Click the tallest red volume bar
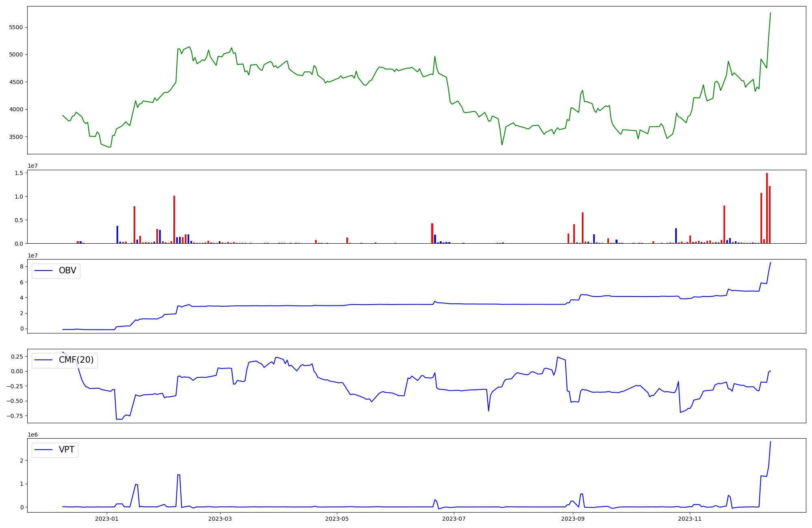This screenshot has height=528, width=812. tap(767, 208)
